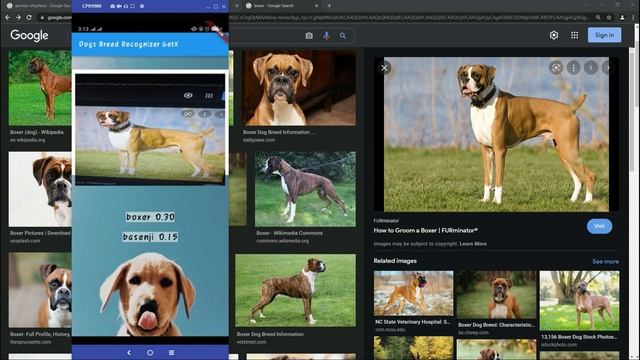Open the Chrome three-dot menu
The height and width of the screenshot is (360, 640).
coord(634,18)
